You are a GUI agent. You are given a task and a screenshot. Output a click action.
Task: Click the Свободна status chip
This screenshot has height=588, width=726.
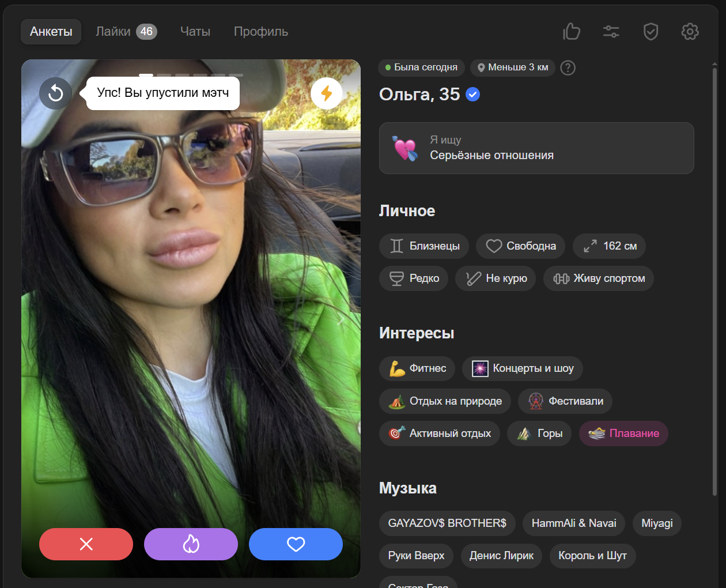(x=521, y=246)
